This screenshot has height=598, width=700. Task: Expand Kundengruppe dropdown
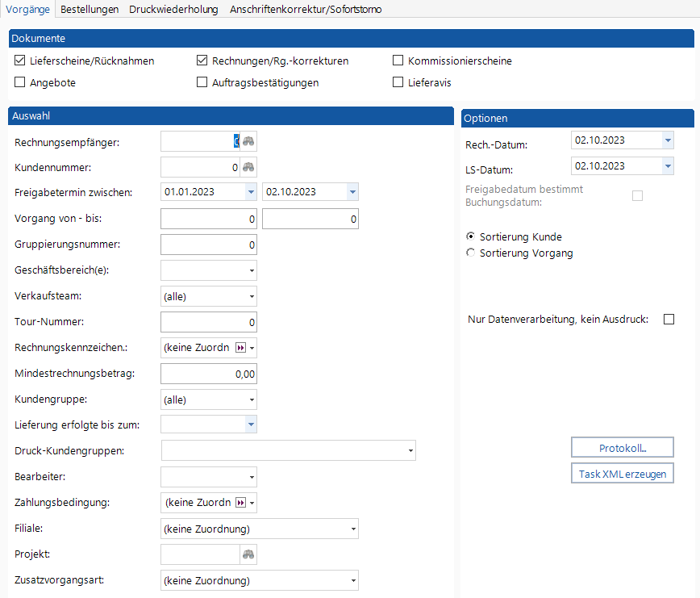(x=252, y=399)
